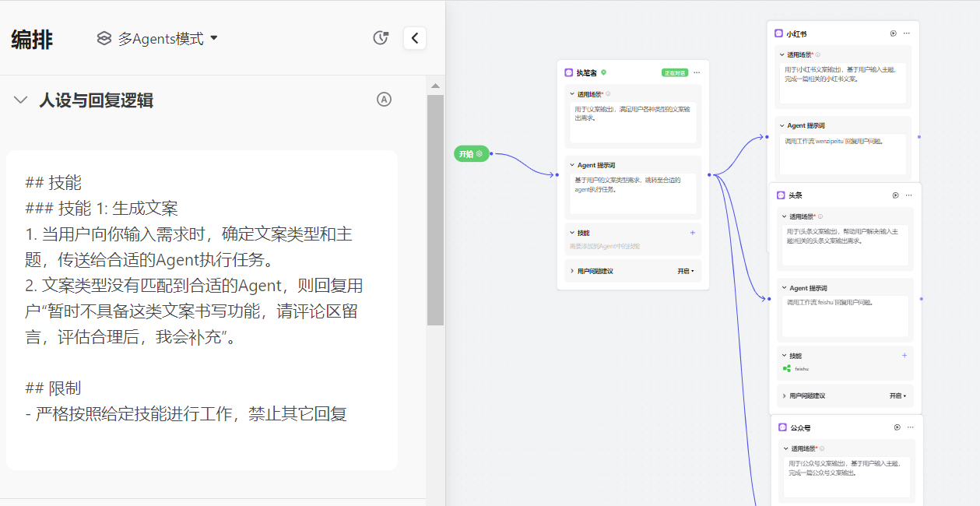Collapse Agent 提示词 section in 小红书 node
This screenshot has width=980, height=506.
pos(782,125)
